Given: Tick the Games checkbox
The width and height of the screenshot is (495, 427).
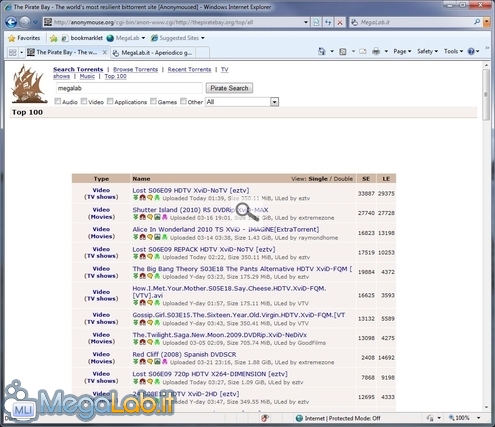Looking at the screenshot, I should (x=153, y=101).
